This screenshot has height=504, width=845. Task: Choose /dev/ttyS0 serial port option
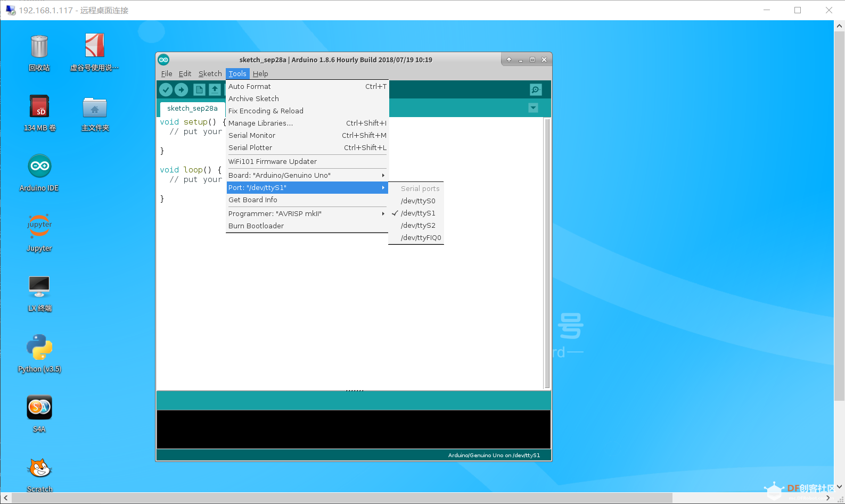pyautogui.click(x=418, y=201)
